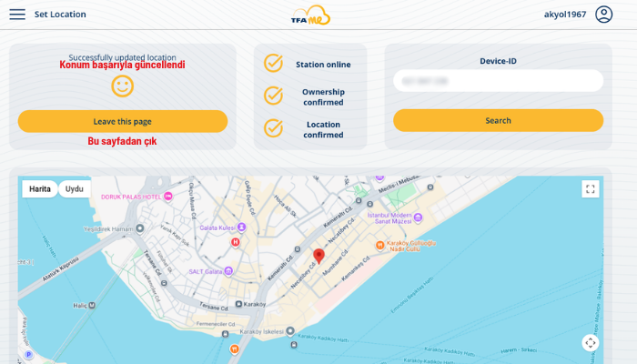This screenshot has height=364, width=637.
Task: Click the smiley face success icon
Action: point(122,86)
